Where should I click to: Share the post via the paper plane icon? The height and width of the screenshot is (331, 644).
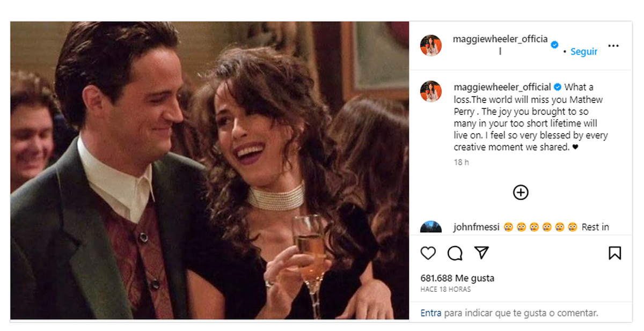pyautogui.click(x=481, y=251)
